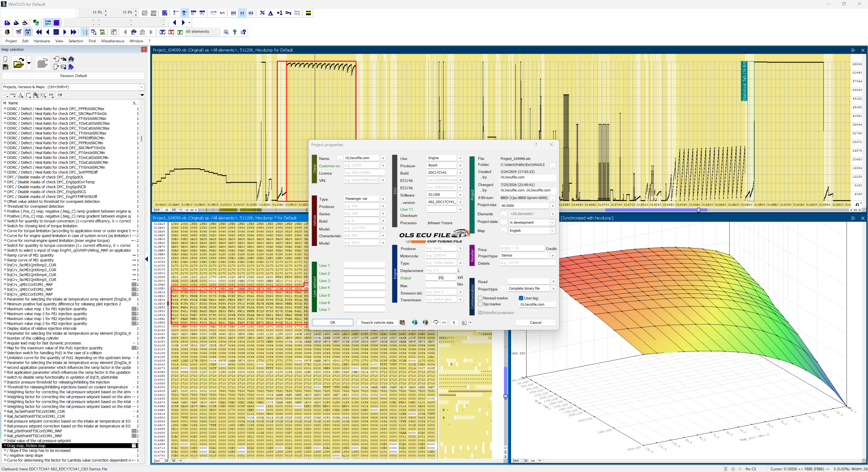
Task: Tick the Spi marker checkbox
Action: (x=480, y=304)
